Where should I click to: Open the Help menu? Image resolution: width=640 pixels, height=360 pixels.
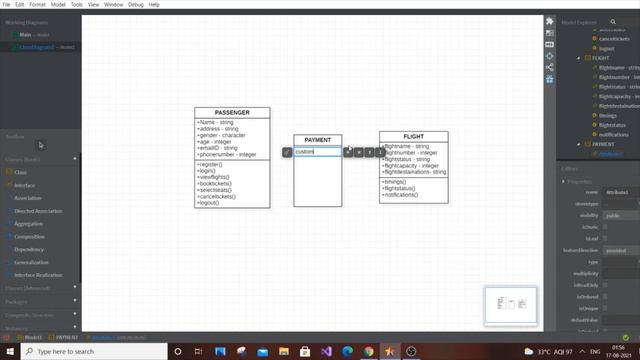pyautogui.click(x=154, y=4)
